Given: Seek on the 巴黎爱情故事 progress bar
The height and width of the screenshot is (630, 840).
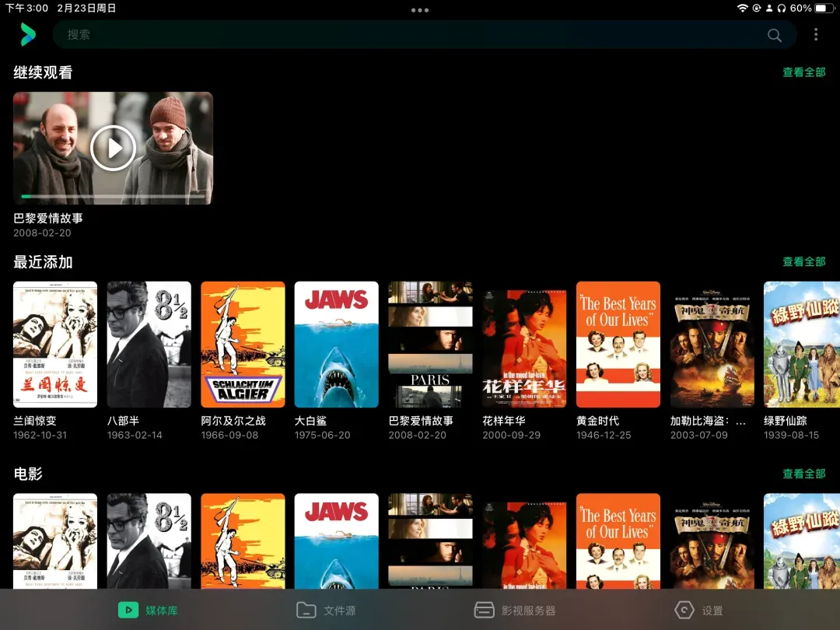Looking at the screenshot, I should (x=113, y=197).
